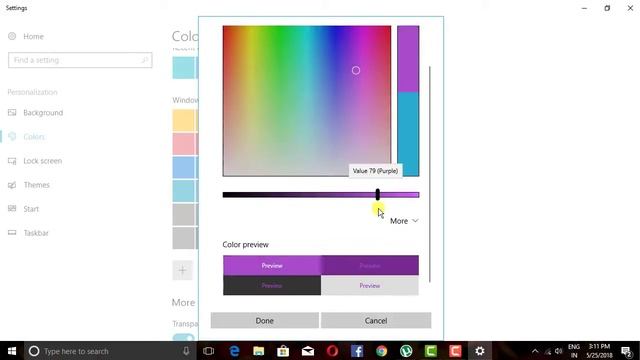
Task: Open Colors personalization page
Action: click(34, 137)
